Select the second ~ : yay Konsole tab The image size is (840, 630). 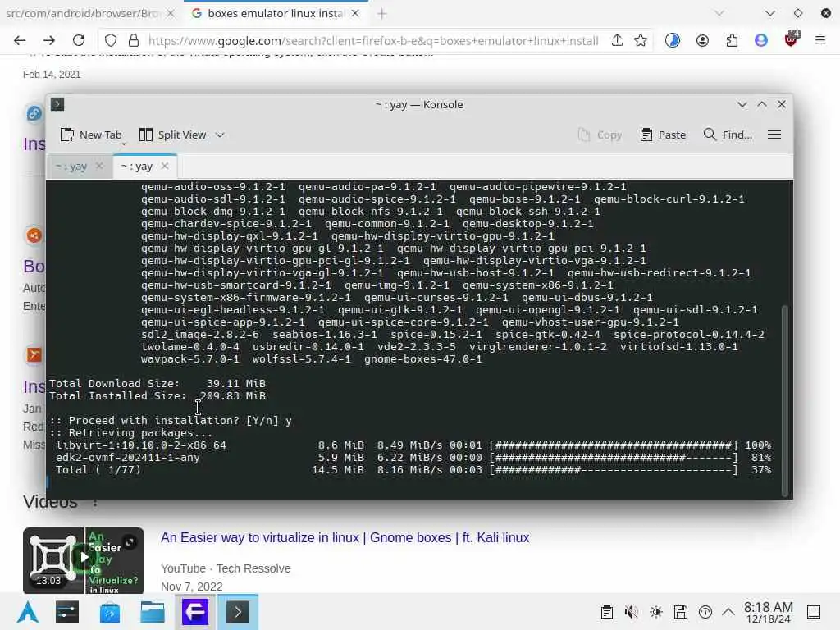(x=137, y=166)
